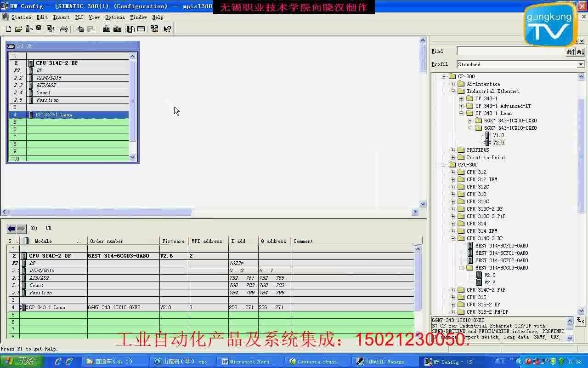Expand the AS-Interface folder

(453, 84)
